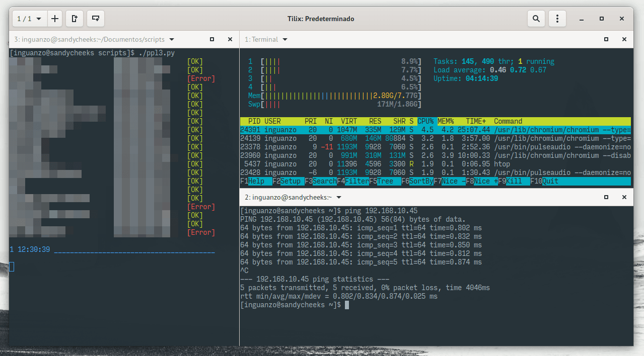Click the add terminal right icon
The image size is (644, 356).
click(x=75, y=19)
